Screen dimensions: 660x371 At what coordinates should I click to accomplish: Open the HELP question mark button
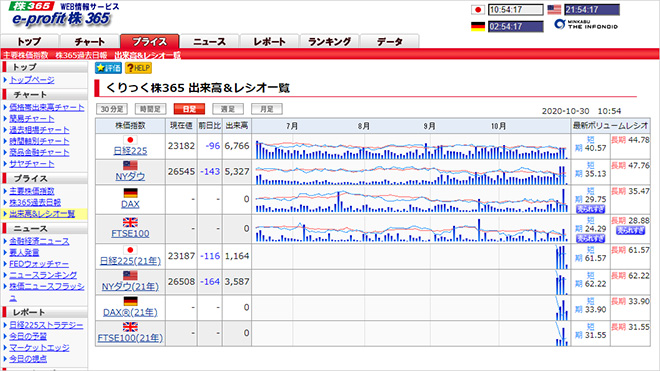coord(138,68)
